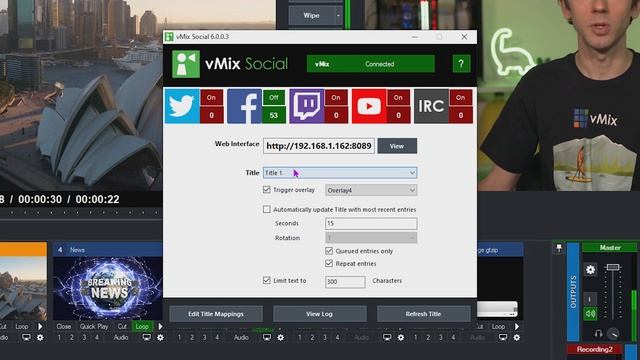Click the vMix Social logo icon
The width and height of the screenshot is (640, 360).
[x=186, y=64]
